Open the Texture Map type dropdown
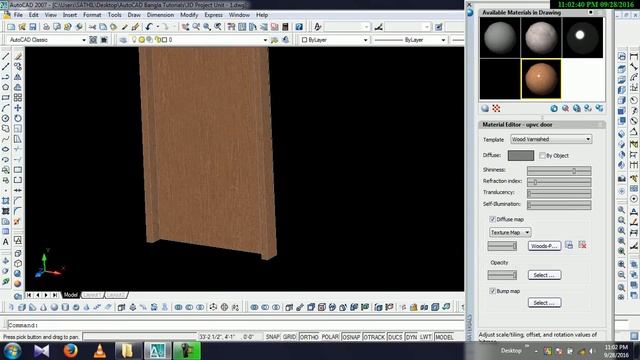The height and width of the screenshot is (360, 640). 510,232
